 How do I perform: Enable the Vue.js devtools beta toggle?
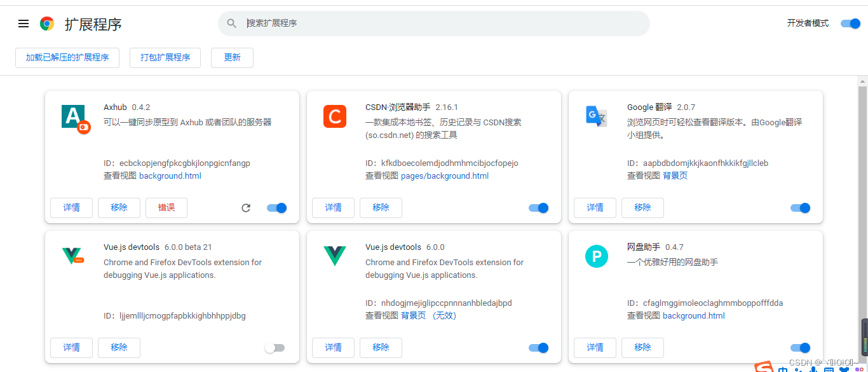tap(275, 348)
